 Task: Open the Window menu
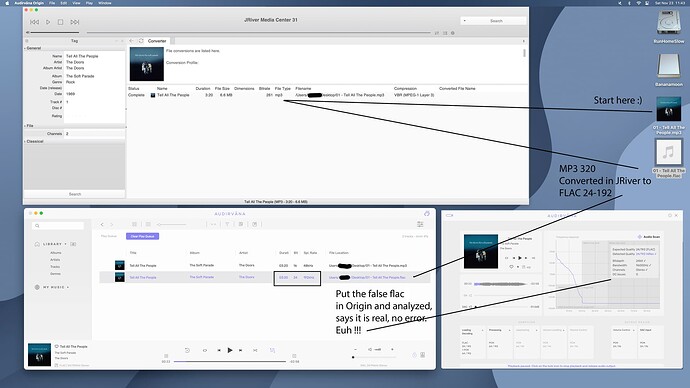(x=105, y=3)
